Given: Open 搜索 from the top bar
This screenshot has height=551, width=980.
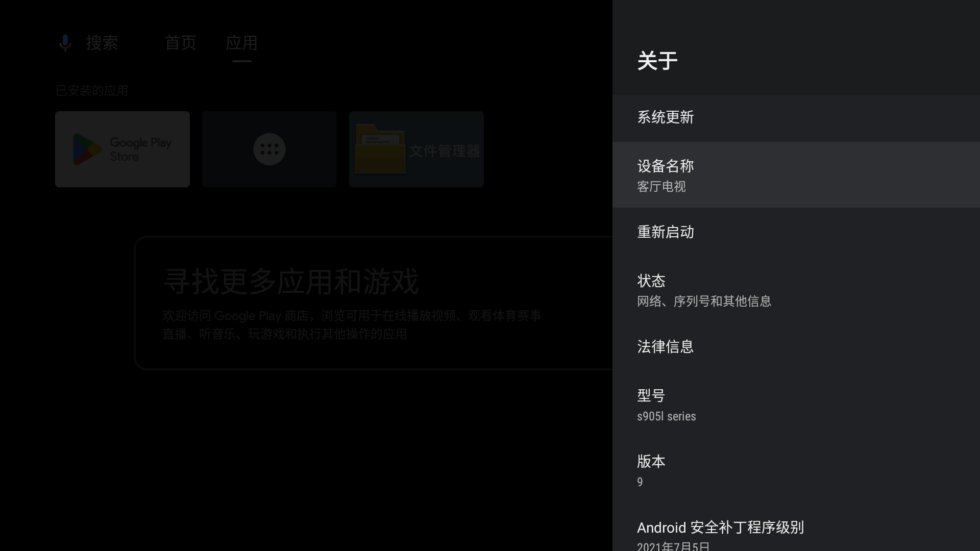Looking at the screenshot, I should pos(103,43).
